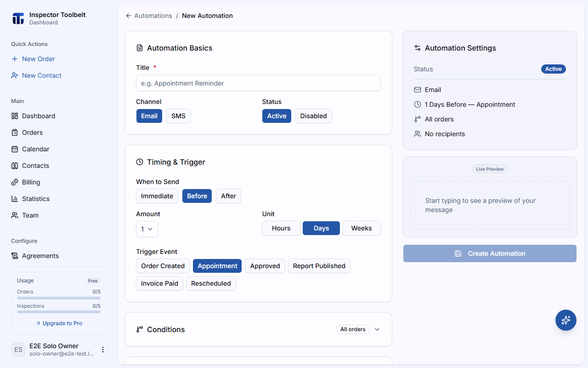Open the sparkle AI assistant floating button

[566, 320]
